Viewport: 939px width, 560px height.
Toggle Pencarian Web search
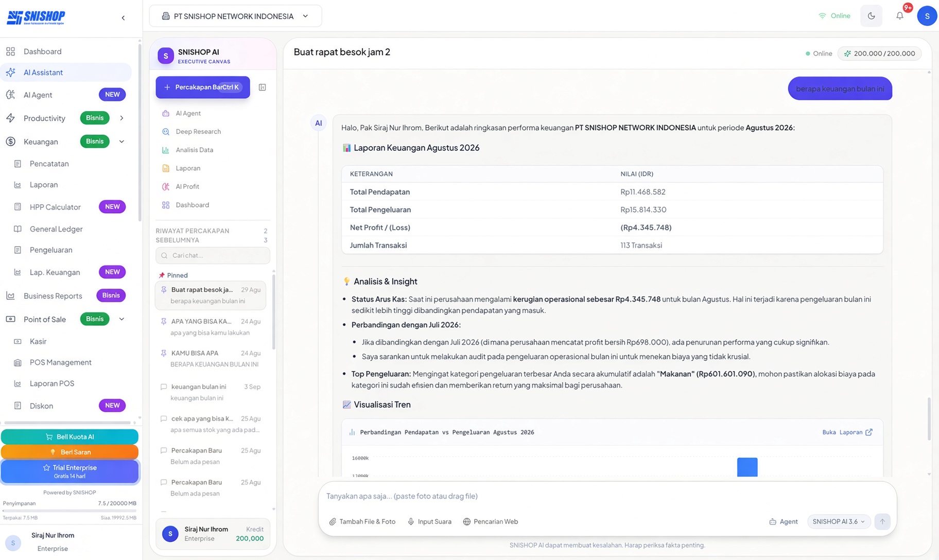point(490,521)
